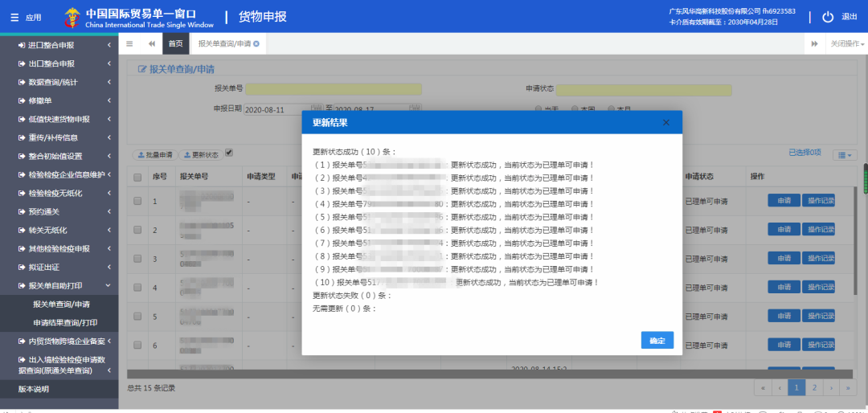
Task: Check the checkbox for row 2
Action: point(137,231)
